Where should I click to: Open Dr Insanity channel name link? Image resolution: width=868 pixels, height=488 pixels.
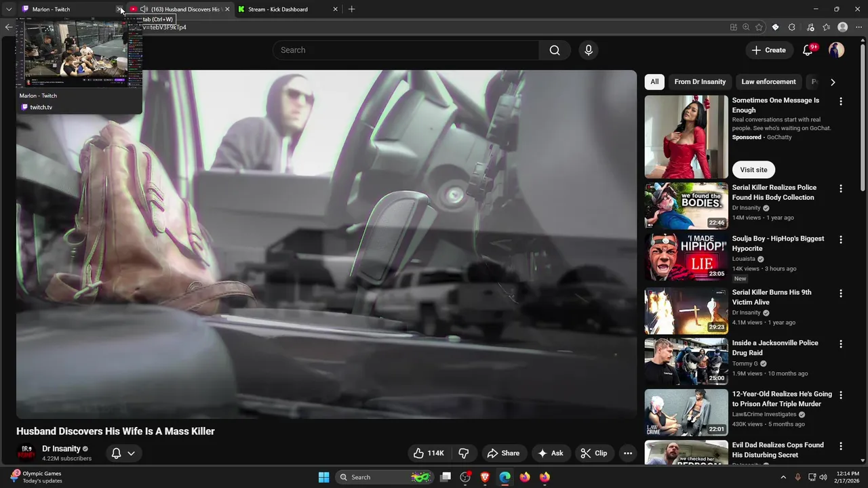(x=61, y=449)
